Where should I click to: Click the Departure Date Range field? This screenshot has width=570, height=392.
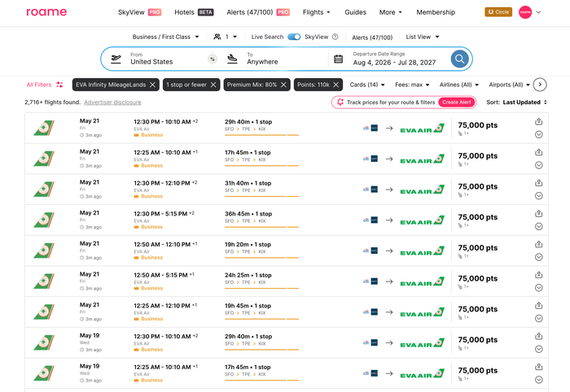(394, 59)
